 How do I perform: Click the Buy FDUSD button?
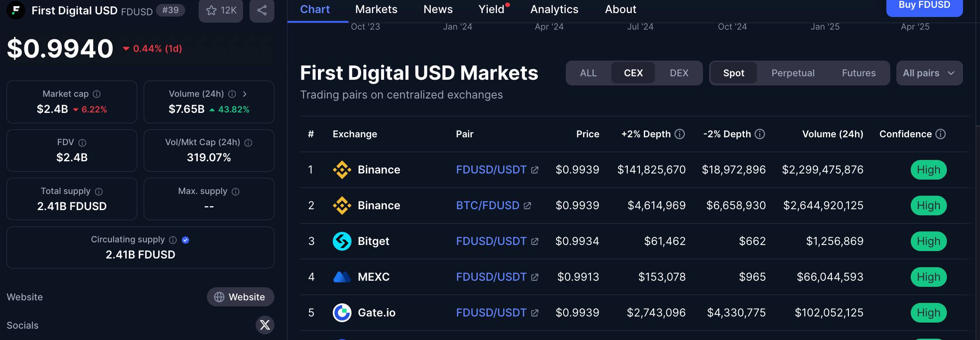[924, 6]
